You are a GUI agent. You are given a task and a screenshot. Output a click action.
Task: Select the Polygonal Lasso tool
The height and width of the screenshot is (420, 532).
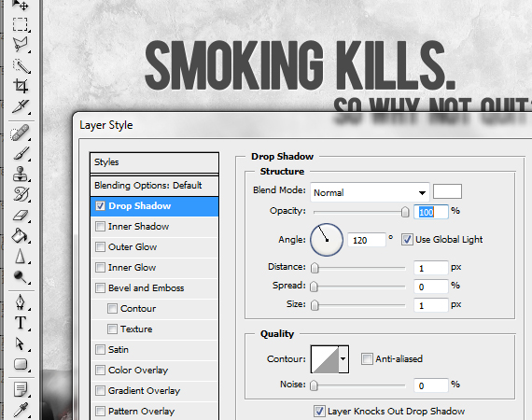click(x=21, y=45)
